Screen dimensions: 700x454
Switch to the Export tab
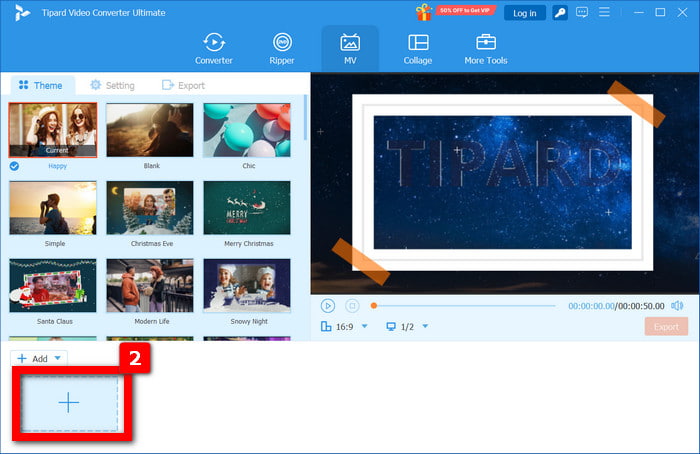(x=183, y=85)
